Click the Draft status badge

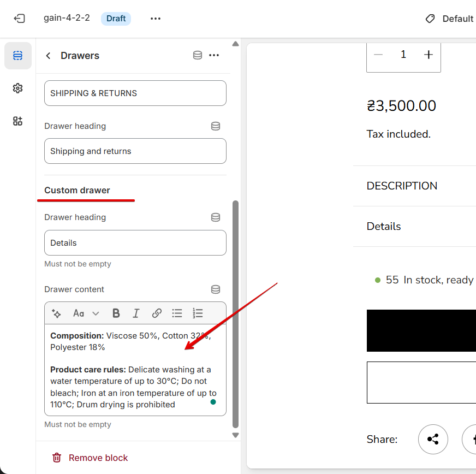[116, 19]
